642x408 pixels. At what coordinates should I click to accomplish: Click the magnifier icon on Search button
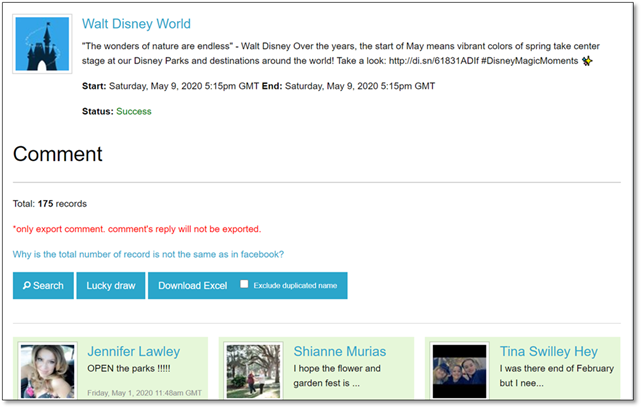(26, 286)
